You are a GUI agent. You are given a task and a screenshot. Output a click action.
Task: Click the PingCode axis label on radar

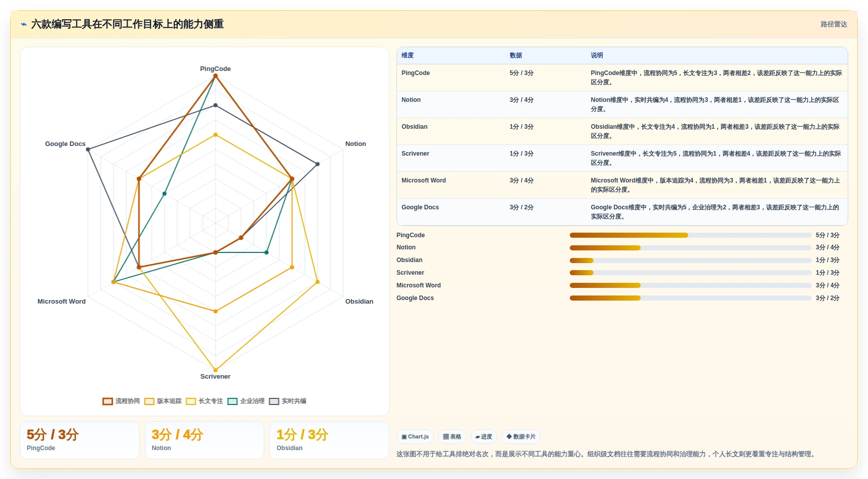tap(215, 69)
